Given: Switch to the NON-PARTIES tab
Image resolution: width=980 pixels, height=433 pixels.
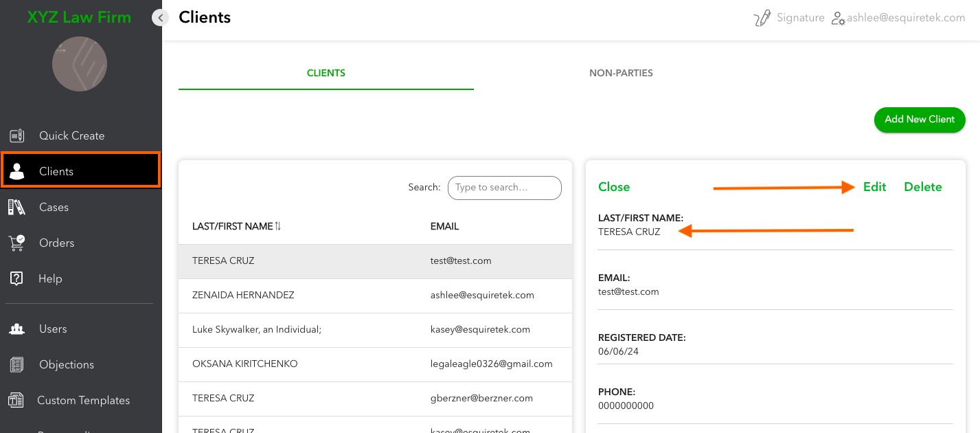Looking at the screenshot, I should tap(621, 73).
